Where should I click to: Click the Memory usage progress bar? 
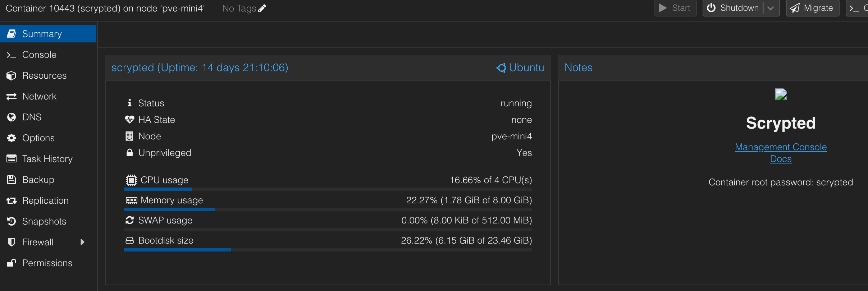(x=328, y=209)
